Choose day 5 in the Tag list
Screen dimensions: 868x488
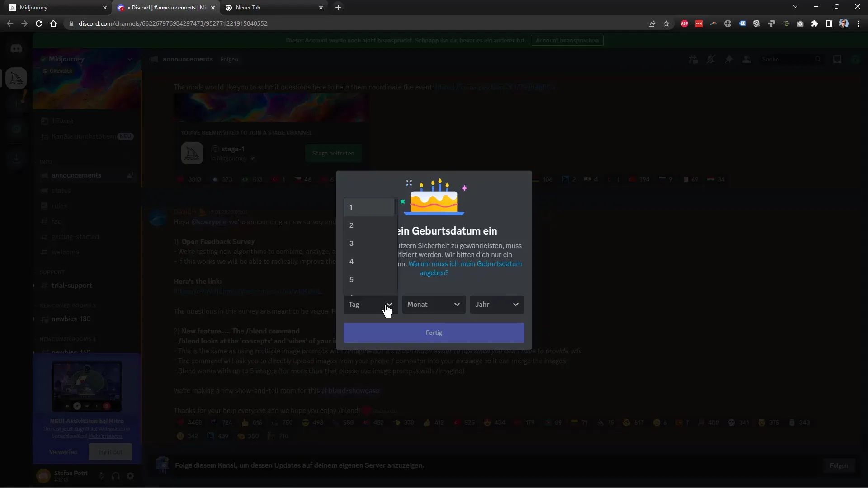tap(369, 280)
